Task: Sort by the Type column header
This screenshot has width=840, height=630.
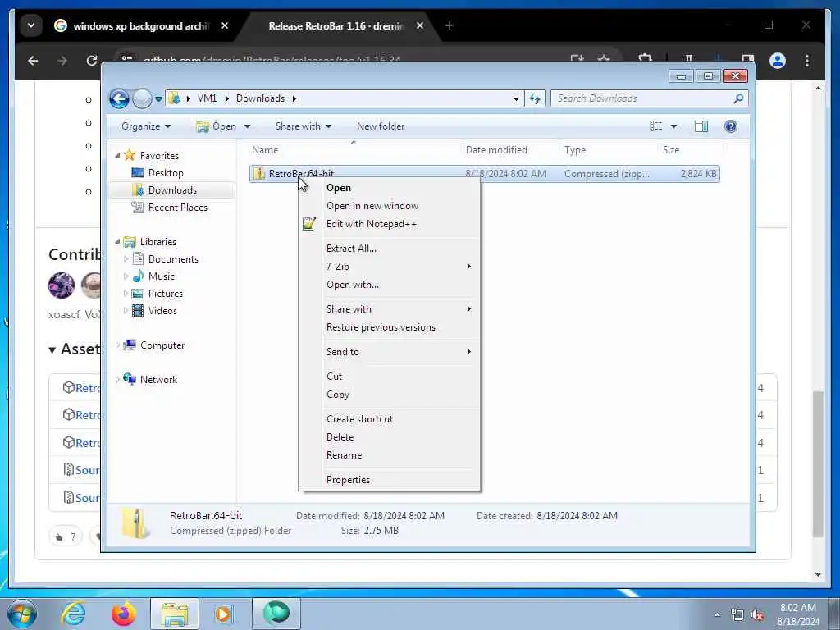Action: [608, 151]
